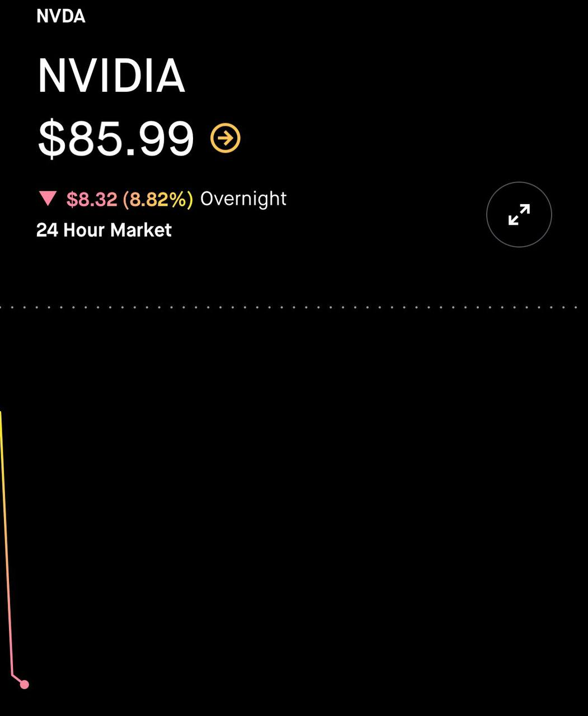Image resolution: width=588 pixels, height=716 pixels.
Task: Tap the NVDA ticker symbol
Action: click(61, 16)
